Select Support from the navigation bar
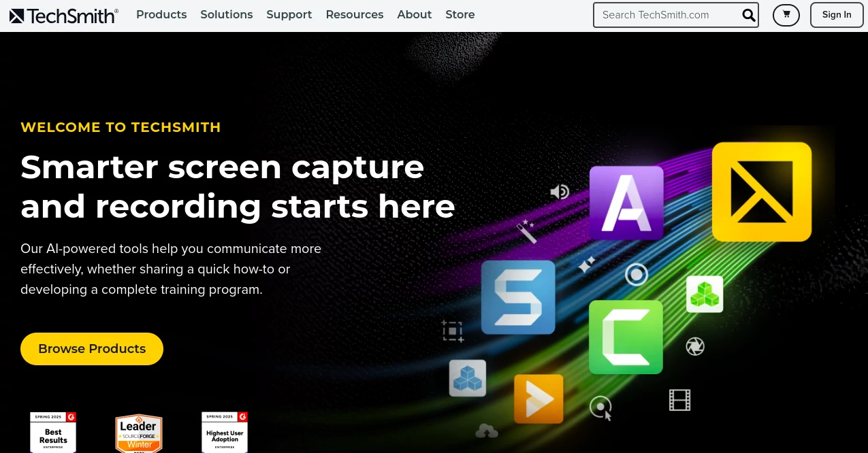 click(289, 14)
